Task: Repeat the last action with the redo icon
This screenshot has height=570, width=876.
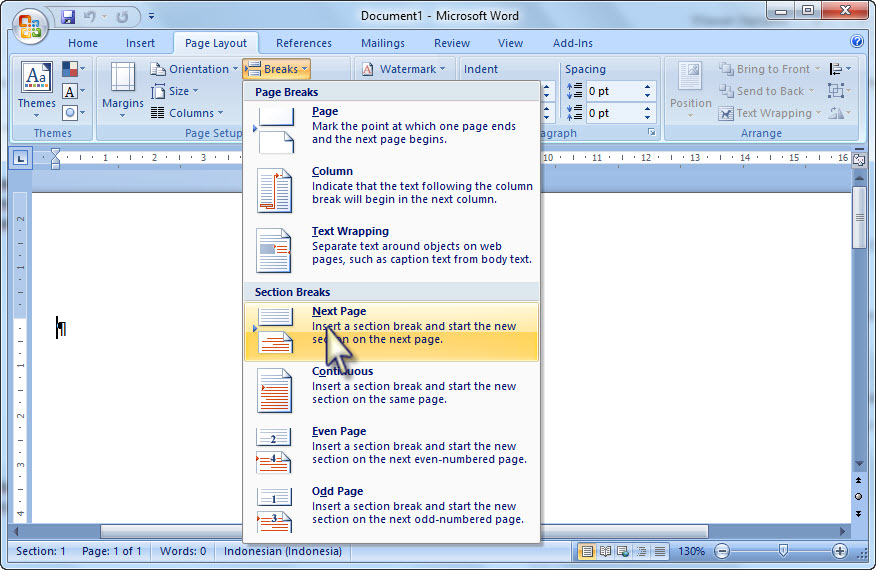Action: point(122,17)
